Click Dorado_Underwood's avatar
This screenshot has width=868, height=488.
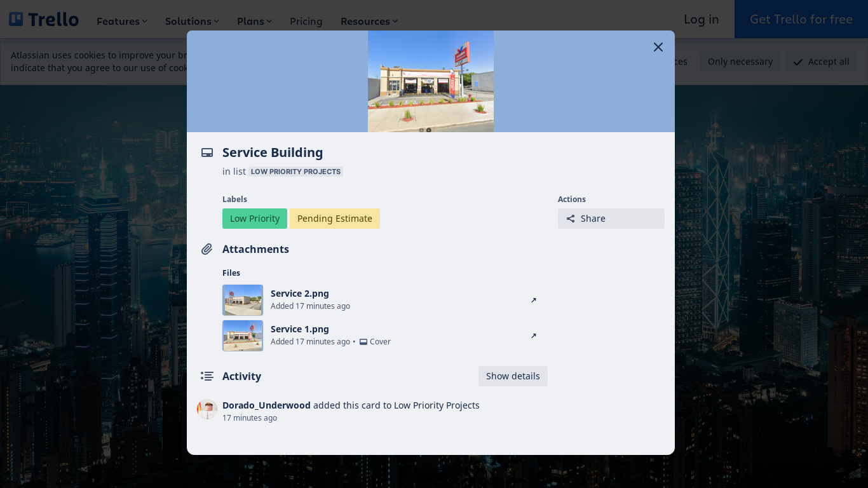click(207, 409)
